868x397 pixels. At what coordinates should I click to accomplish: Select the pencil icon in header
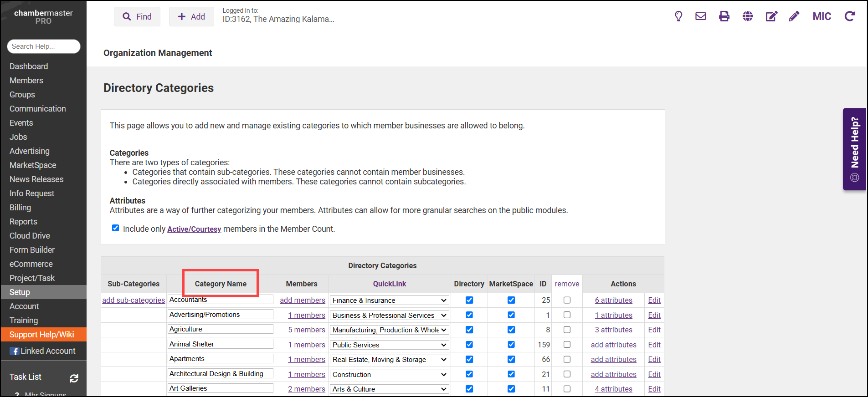click(794, 16)
